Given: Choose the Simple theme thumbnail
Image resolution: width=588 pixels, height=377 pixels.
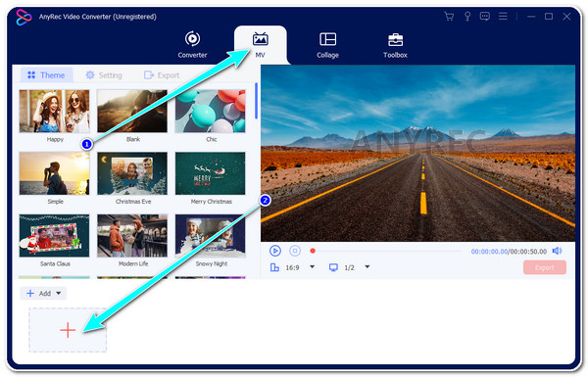Looking at the screenshot, I should coord(54,173).
